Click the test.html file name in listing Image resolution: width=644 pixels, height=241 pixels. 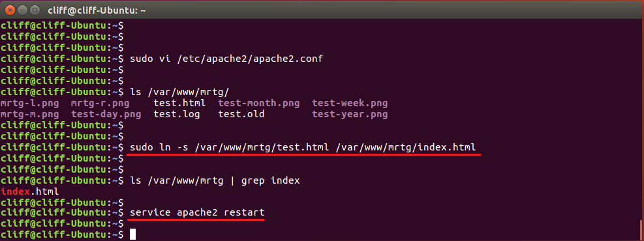(180, 104)
